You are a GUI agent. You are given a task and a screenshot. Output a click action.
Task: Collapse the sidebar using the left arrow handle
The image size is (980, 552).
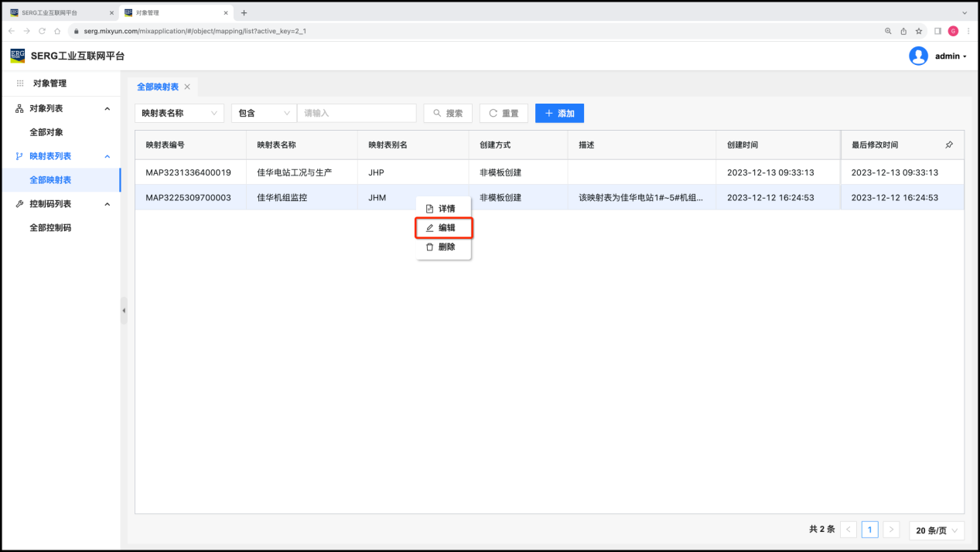click(124, 310)
